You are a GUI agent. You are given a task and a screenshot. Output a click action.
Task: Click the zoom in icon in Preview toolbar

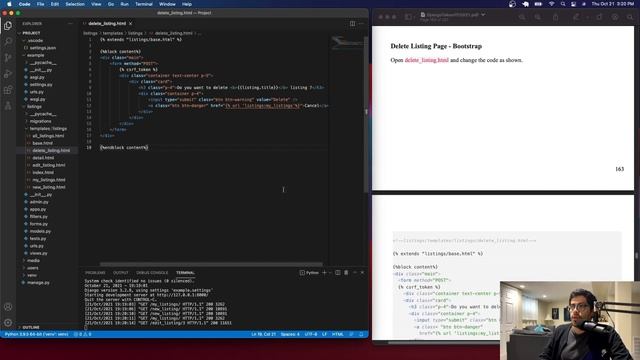[x=538, y=17]
